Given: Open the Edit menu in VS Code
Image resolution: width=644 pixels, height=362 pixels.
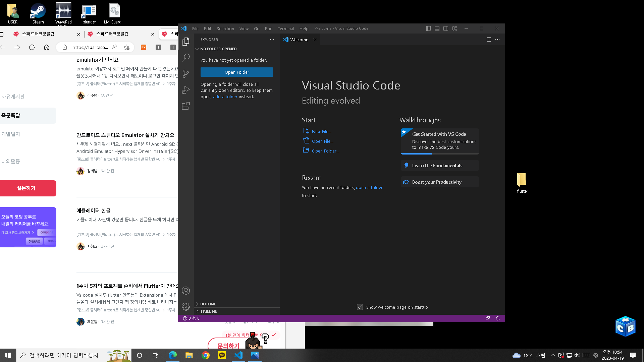Looking at the screenshot, I should [208, 28].
